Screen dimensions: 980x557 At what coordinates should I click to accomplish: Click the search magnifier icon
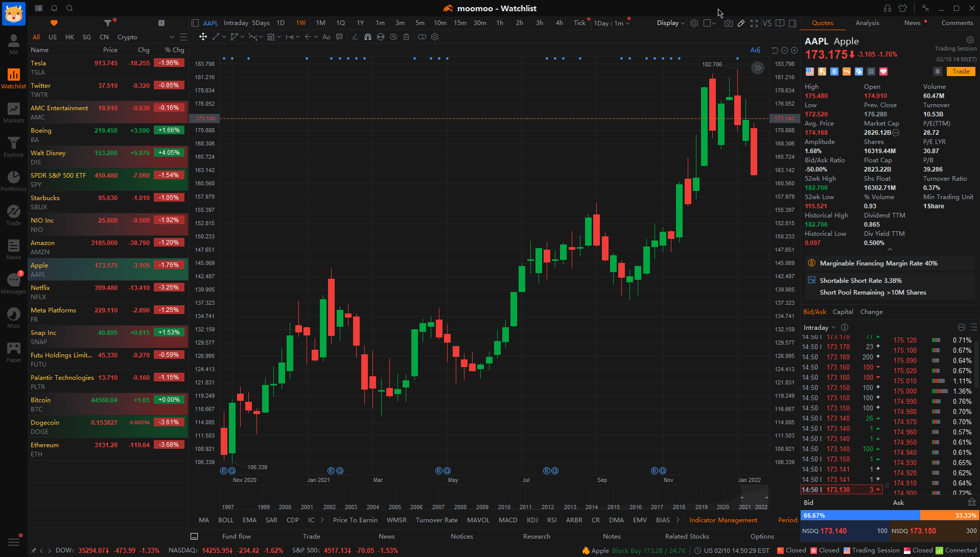pyautogui.click(x=69, y=8)
